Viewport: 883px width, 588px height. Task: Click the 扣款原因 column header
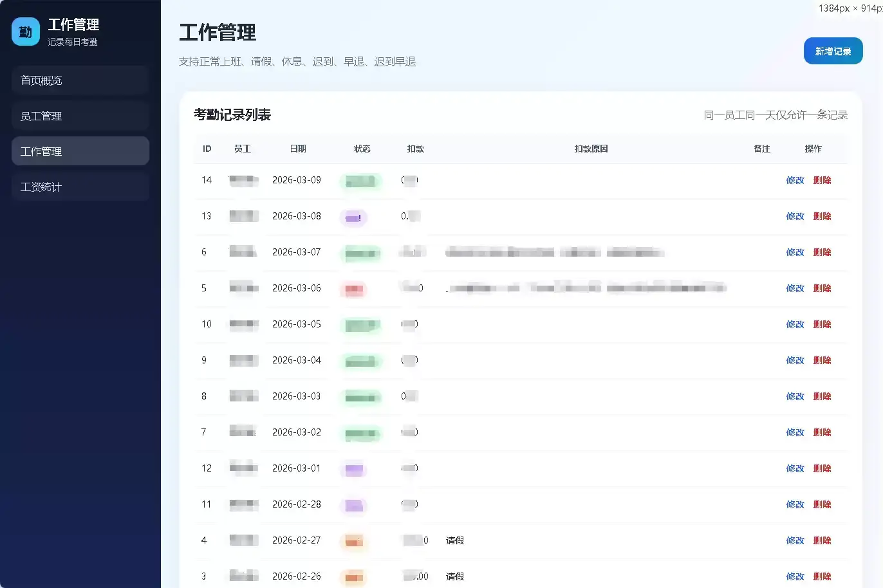pos(590,149)
